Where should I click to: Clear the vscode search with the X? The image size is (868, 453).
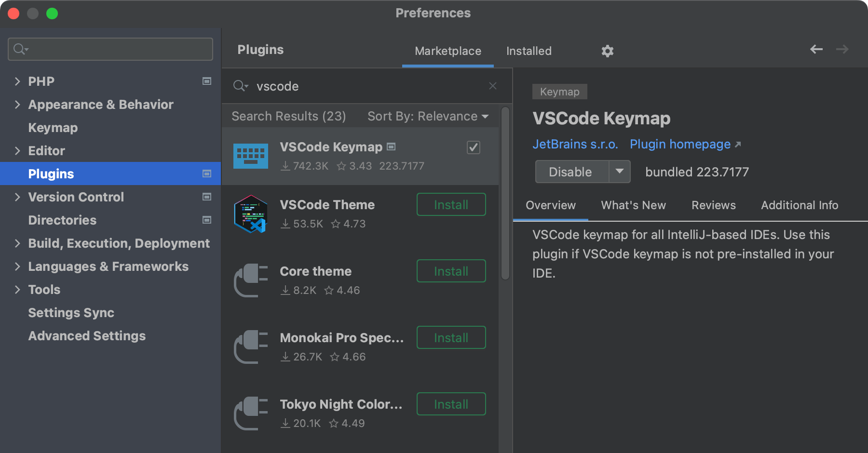[492, 86]
